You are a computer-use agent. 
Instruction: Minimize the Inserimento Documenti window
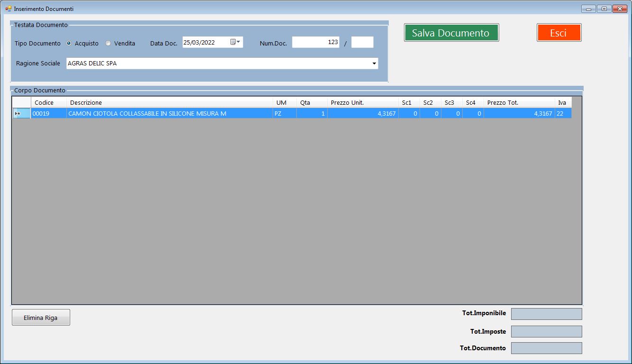[x=588, y=9]
